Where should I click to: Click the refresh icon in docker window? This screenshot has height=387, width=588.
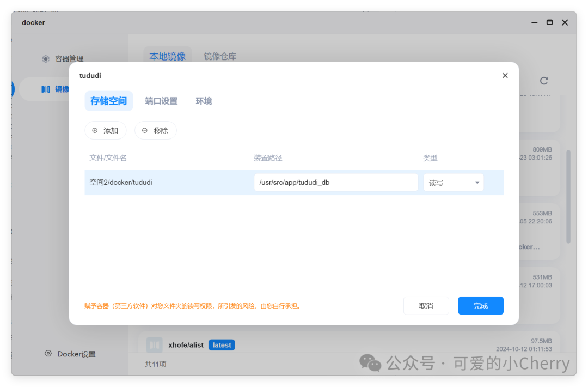[544, 80]
